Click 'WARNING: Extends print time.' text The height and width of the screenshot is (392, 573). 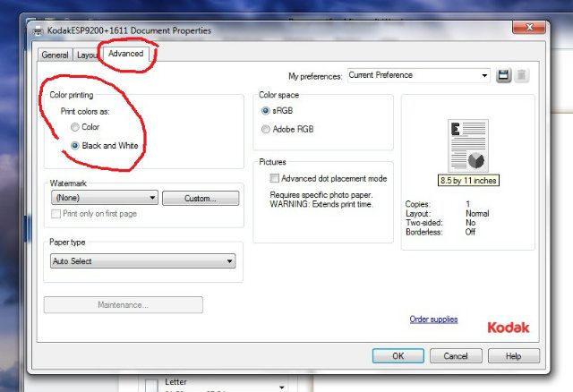[x=321, y=204]
